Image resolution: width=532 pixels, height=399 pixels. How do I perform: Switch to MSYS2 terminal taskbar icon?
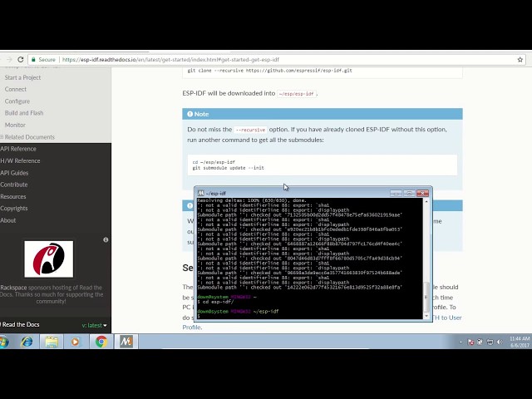tap(126, 342)
